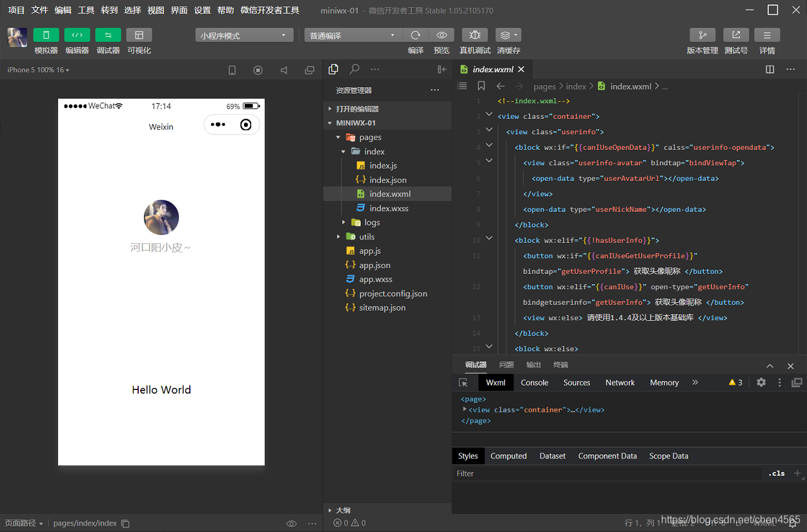
Task: Open version management (版本管理)
Action: (702, 35)
